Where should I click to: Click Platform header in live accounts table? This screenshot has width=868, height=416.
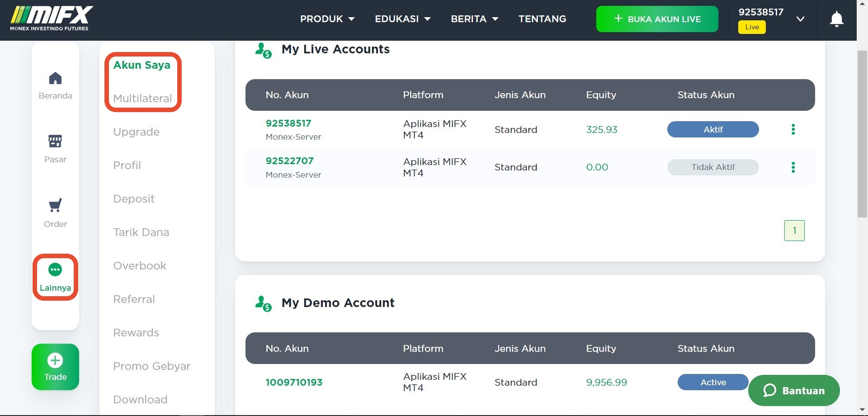pos(423,95)
